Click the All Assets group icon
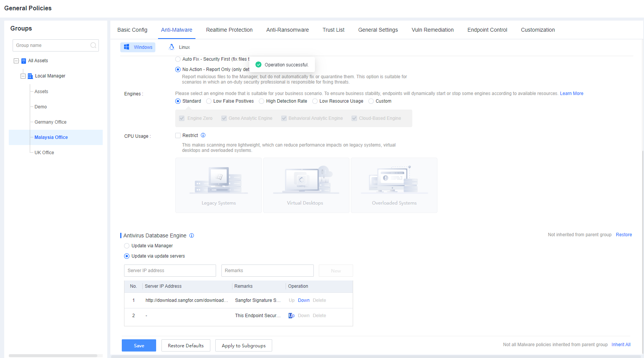This screenshot has width=644, height=358. coord(24,61)
